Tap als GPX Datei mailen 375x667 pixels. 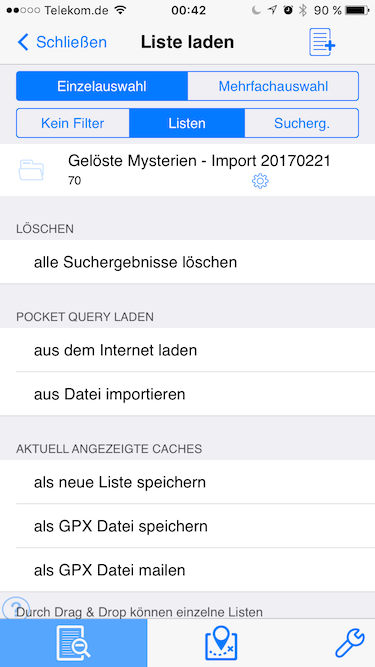tap(188, 570)
